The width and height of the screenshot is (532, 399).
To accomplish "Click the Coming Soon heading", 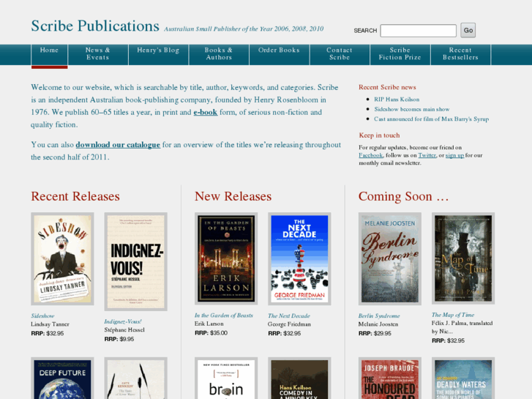I will [403, 196].
